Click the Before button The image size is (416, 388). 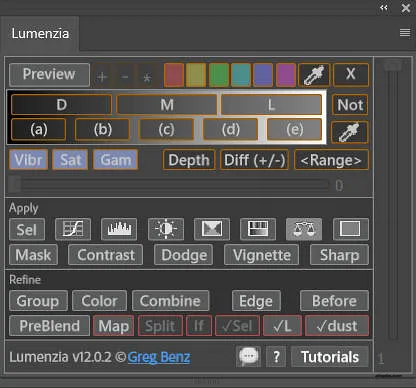tap(334, 301)
